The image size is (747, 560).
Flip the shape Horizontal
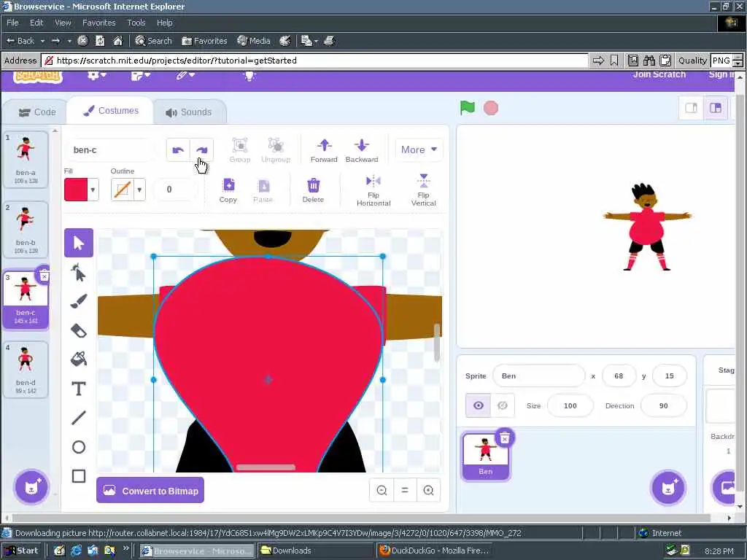click(x=373, y=190)
